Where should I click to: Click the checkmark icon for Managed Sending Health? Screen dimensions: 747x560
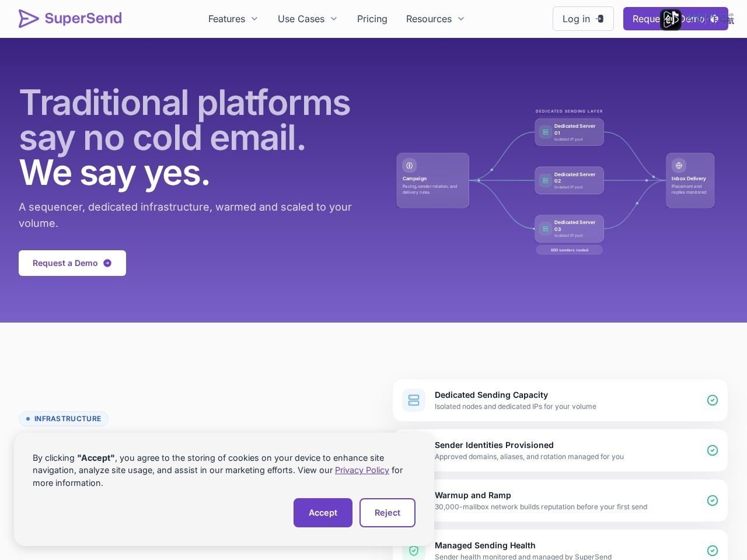(x=713, y=551)
